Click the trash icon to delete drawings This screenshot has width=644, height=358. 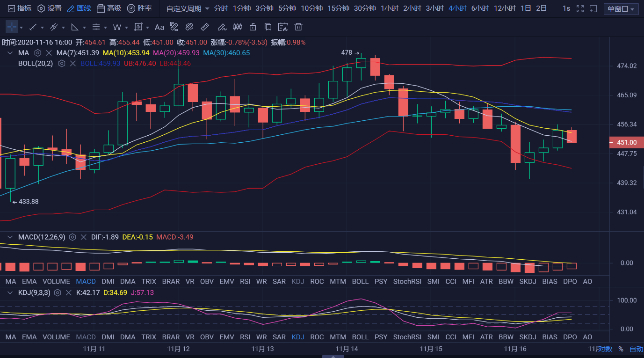pos(298,27)
